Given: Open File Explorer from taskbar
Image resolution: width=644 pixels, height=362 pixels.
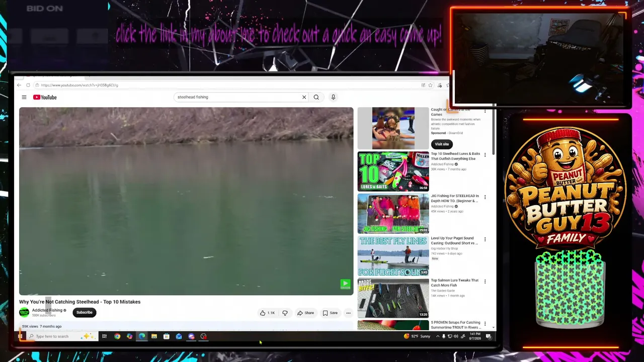Looking at the screenshot, I should tap(154, 336).
